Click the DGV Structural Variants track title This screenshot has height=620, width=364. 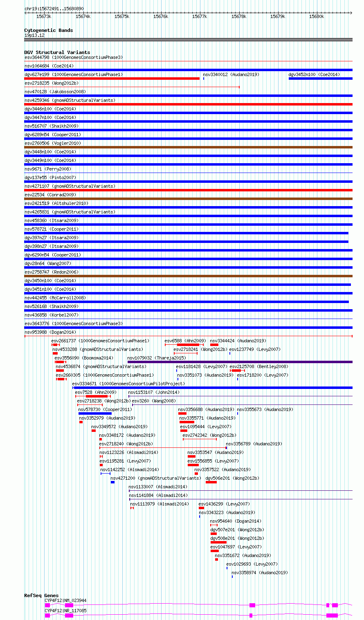(x=57, y=52)
